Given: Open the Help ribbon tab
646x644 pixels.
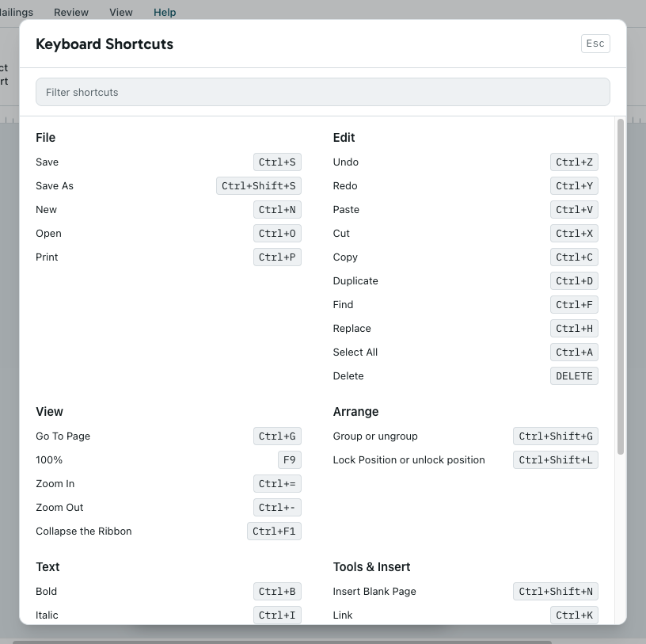Looking at the screenshot, I should [x=165, y=13].
